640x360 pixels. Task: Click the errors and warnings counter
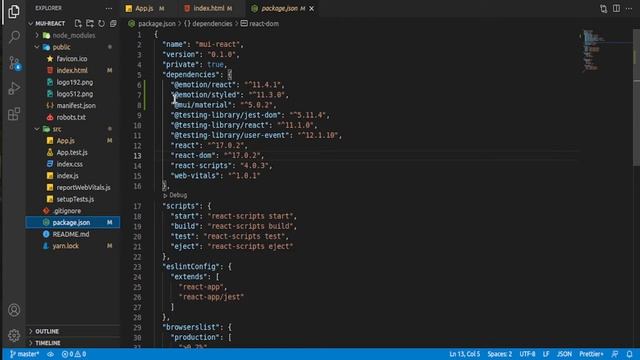pos(74,354)
